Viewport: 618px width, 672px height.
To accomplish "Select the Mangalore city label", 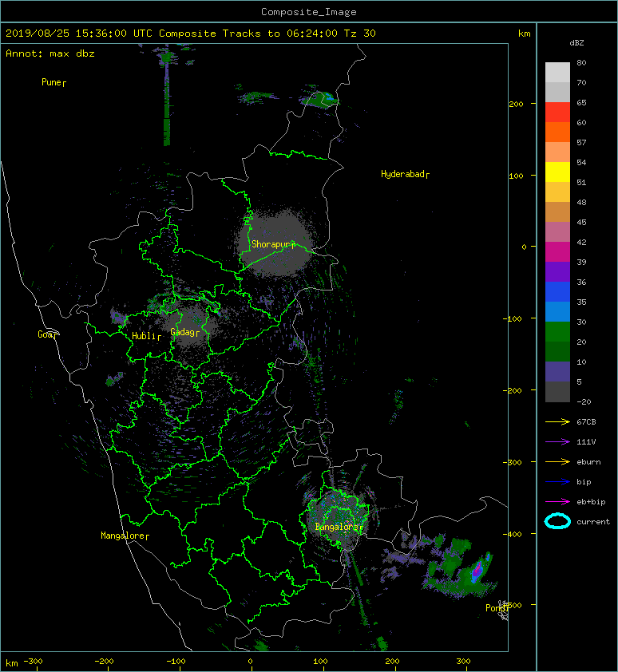I will pos(125,536).
